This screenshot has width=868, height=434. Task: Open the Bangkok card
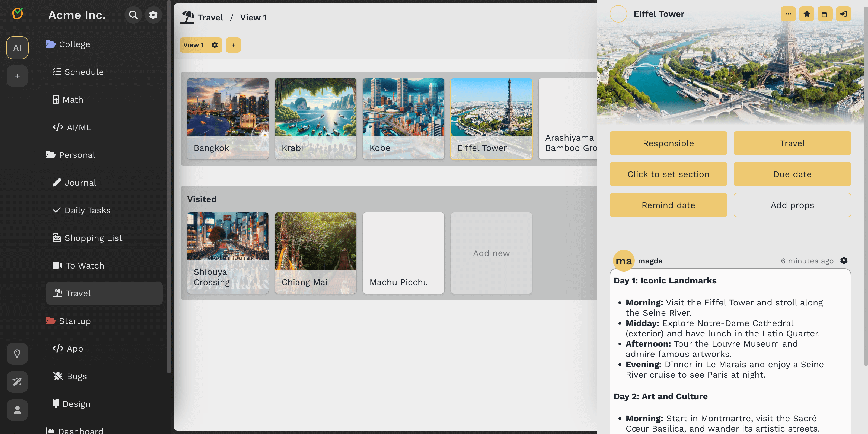pos(228,119)
